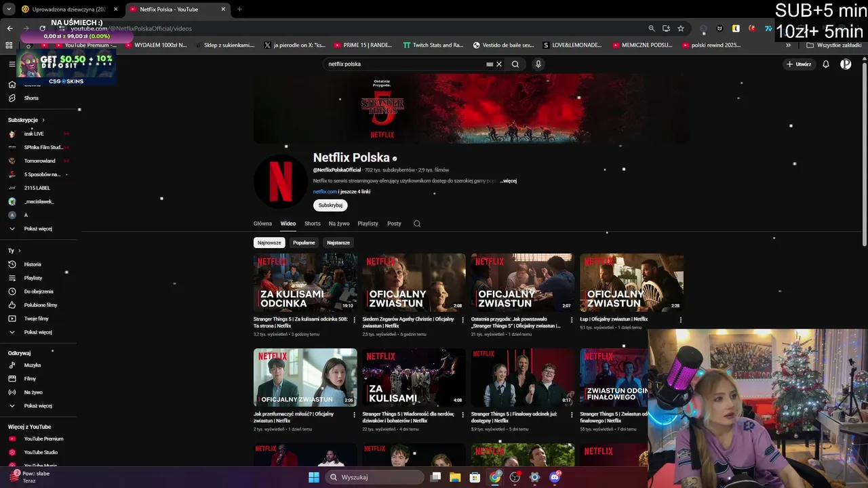Expand Pokaż więcej under Twoje filmy
868x488 pixels.
39,332
